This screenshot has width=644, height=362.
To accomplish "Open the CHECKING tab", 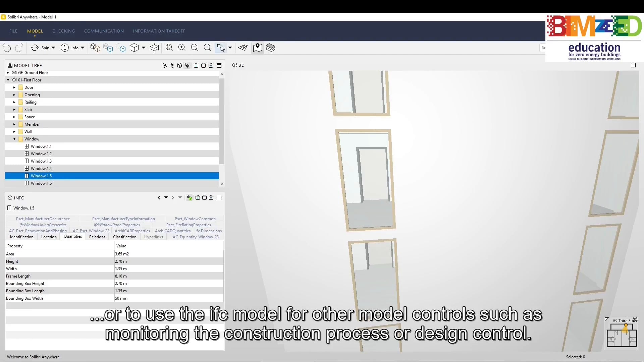I will [x=63, y=31].
